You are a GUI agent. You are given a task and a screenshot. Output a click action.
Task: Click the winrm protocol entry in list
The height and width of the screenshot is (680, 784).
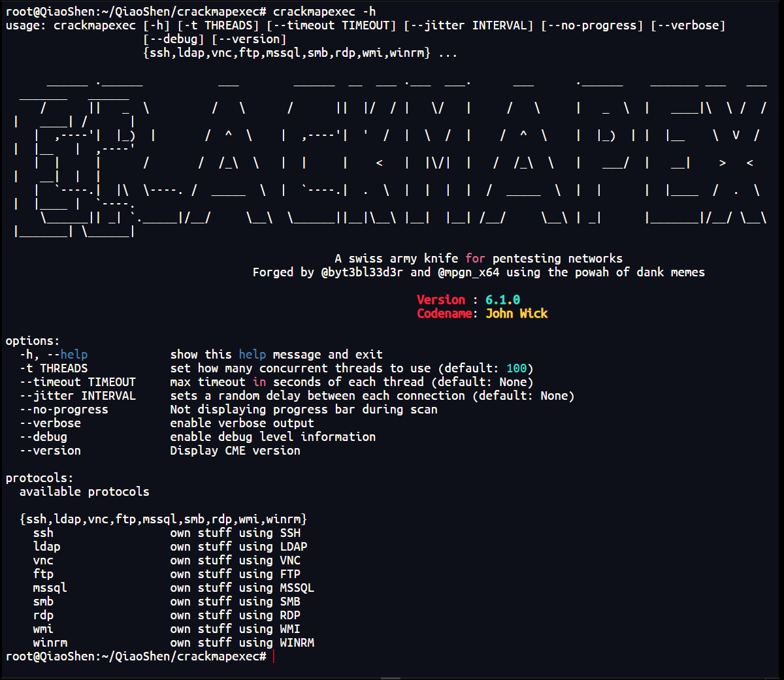(50, 643)
